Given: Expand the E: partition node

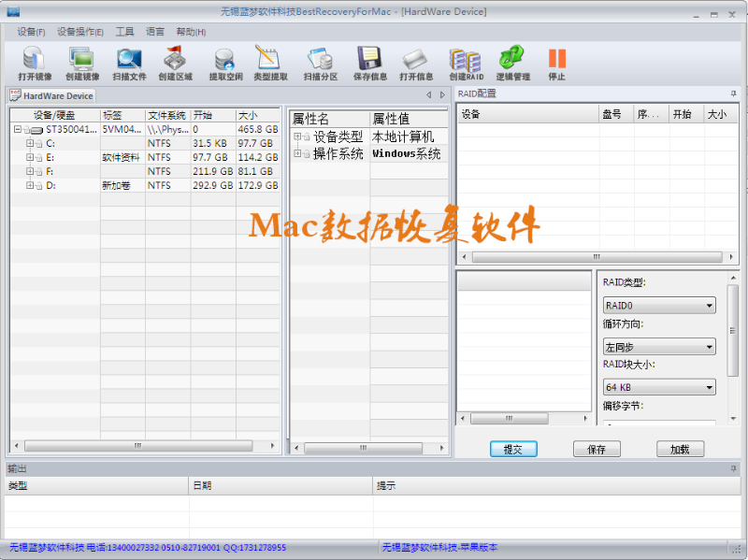Looking at the screenshot, I should pyautogui.click(x=30, y=157).
